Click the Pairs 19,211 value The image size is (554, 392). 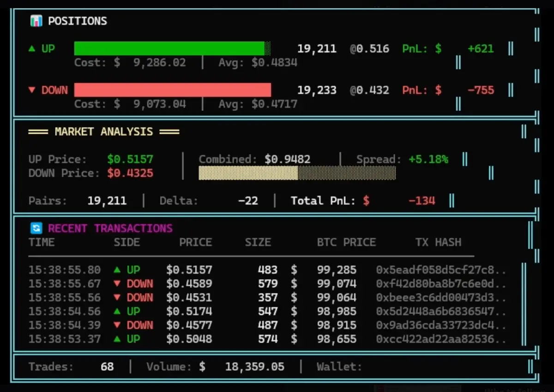pos(107,201)
